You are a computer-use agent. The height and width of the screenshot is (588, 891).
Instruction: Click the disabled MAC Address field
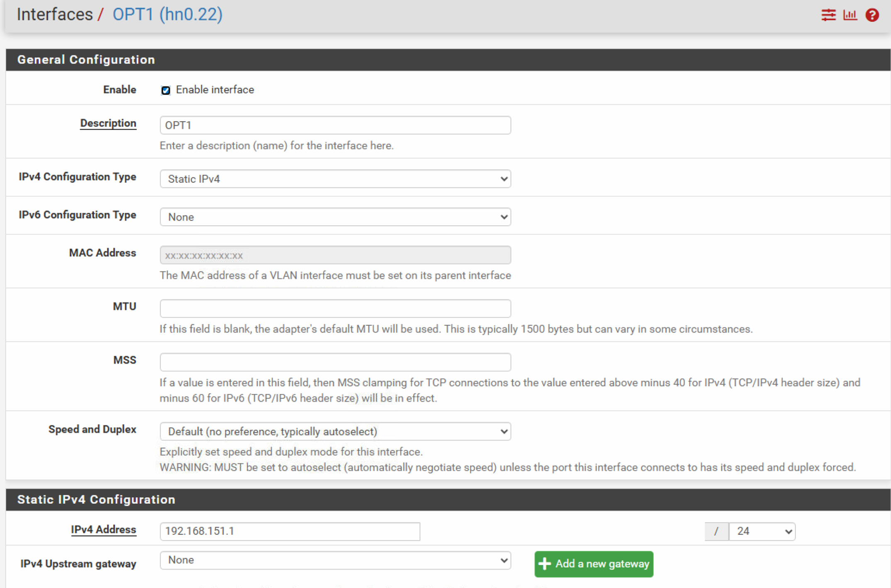pyautogui.click(x=335, y=255)
